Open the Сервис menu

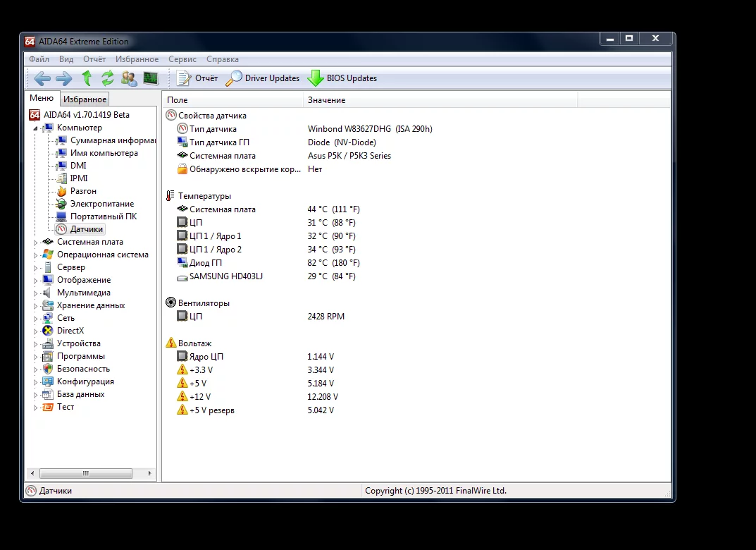click(x=182, y=59)
